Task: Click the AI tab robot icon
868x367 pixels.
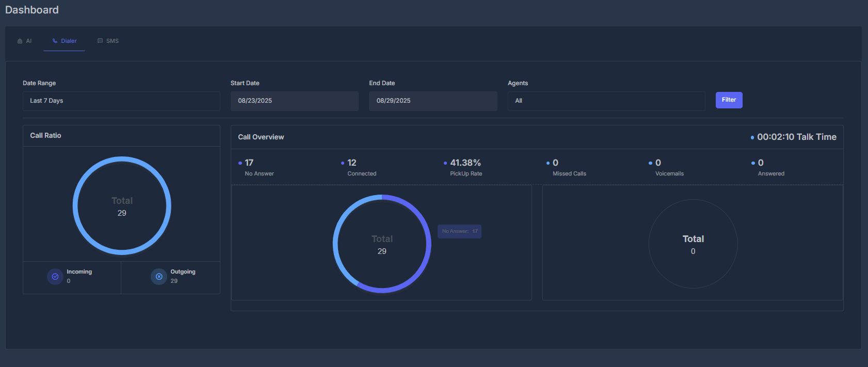Action: point(20,41)
